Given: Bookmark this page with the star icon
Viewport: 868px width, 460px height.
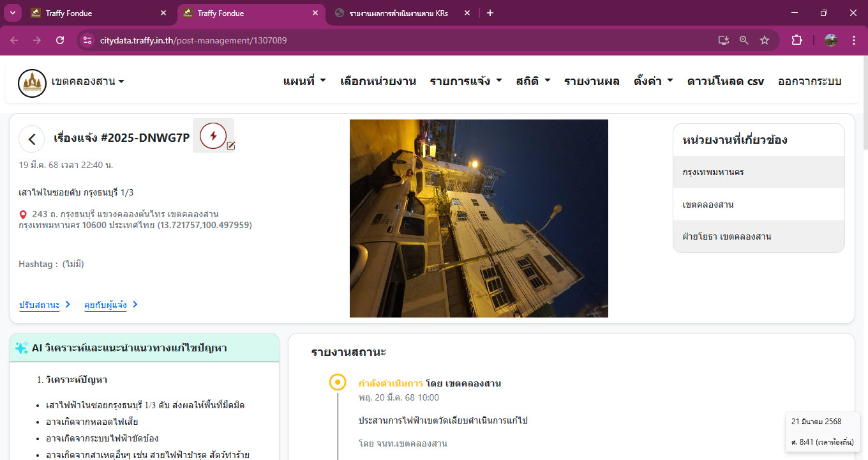Looking at the screenshot, I should click(765, 40).
